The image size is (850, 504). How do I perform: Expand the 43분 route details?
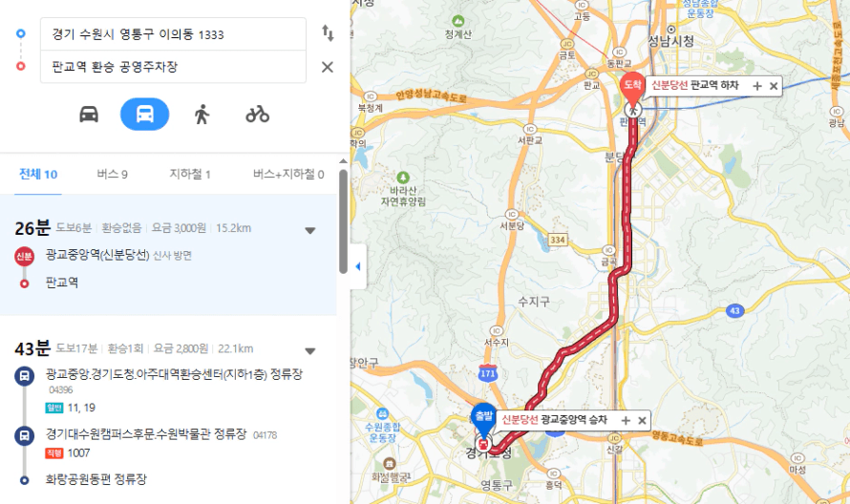310,351
